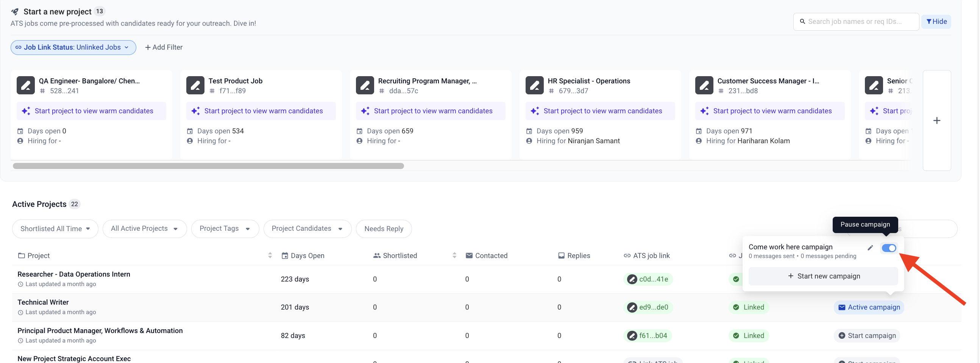Click Start campaign for Principal Product Manager
The image size is (980, 363).
tap(867, 335)
